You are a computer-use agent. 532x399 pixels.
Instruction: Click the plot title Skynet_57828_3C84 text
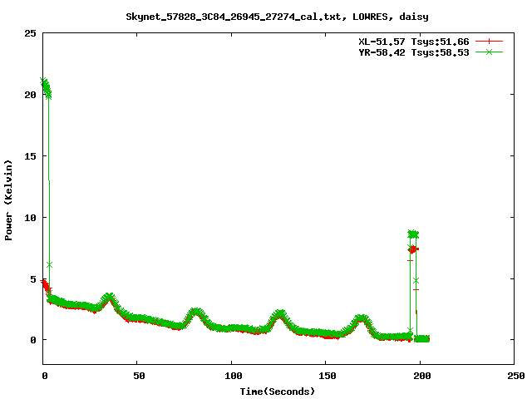coord(277,17)
